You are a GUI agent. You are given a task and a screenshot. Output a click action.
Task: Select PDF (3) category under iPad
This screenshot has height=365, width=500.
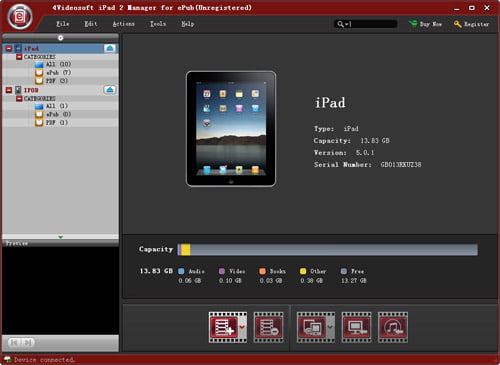click(57, 81)
